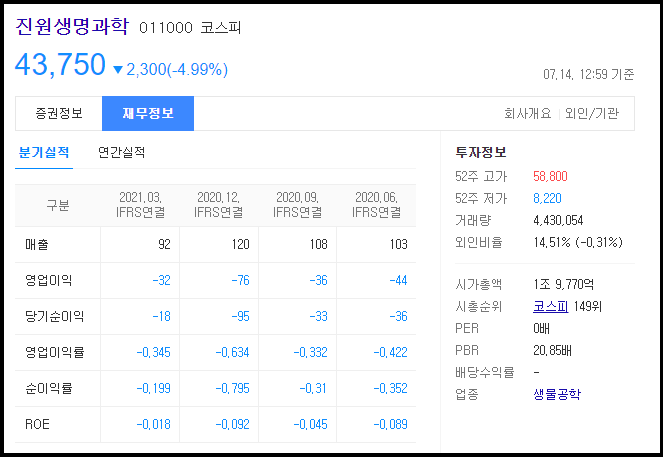The width and height of the screenshot is (663, 457).
Task: Open 생물공학 industry link
Action: click(x=557, y=394)
